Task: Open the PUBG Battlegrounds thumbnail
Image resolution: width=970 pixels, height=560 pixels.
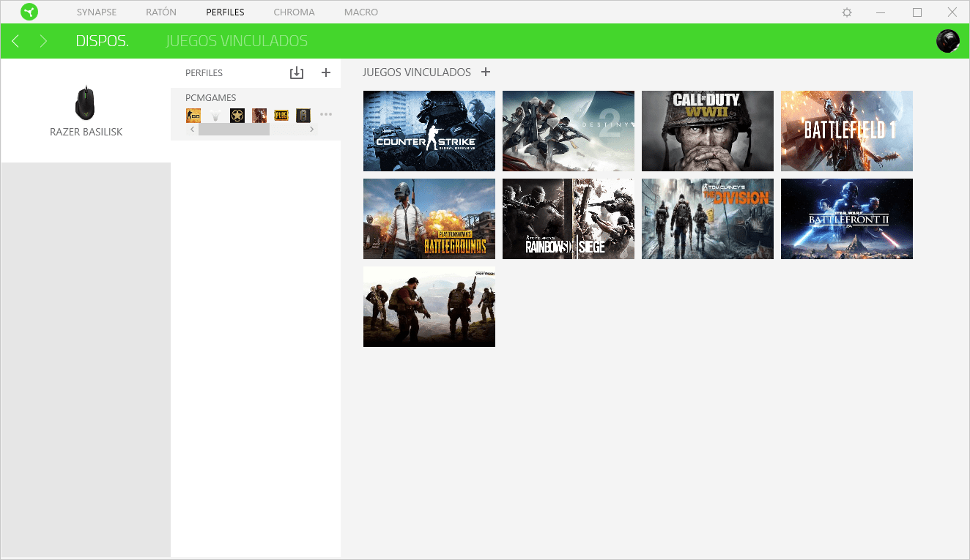Action: click(x=429, y=219)
